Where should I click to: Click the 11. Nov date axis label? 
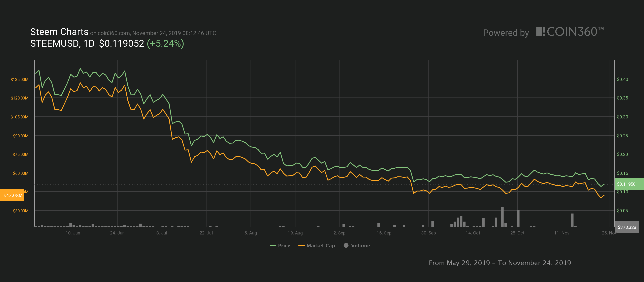tap(561, 233)
